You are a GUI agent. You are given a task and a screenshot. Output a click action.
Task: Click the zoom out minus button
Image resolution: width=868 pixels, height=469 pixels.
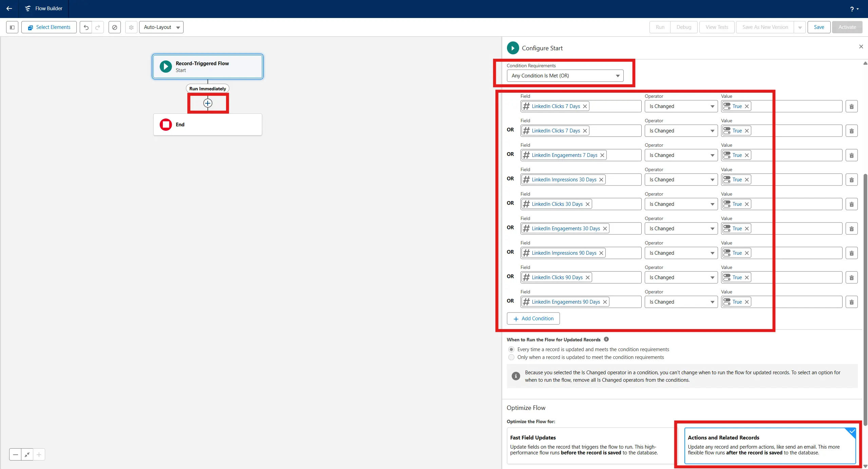15,454
